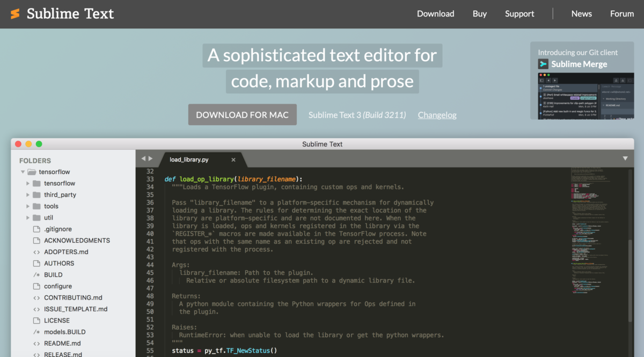Image resolution: width=644 pixels, height=357 pixels.
Task: Click the file icon beside AUTHORS
Action: click(x=36, y=263)
